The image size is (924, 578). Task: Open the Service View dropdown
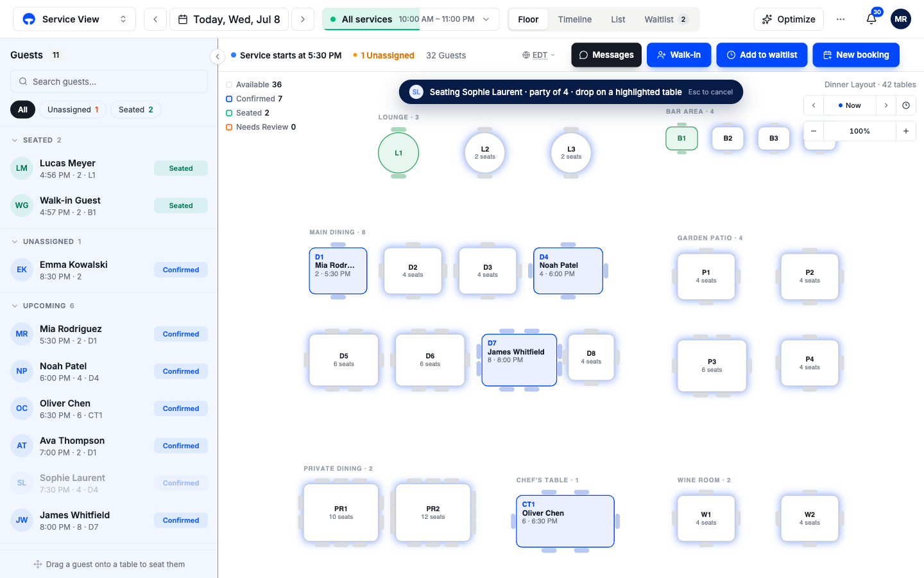tap(74, 19)
